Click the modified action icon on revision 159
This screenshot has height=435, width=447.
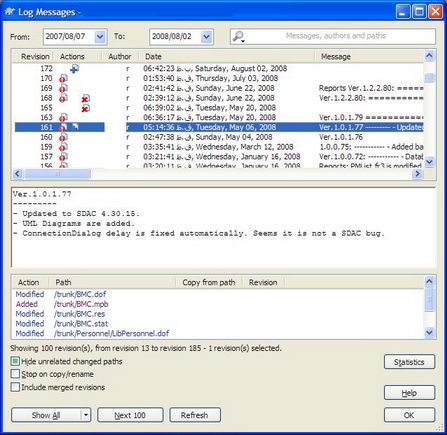63,147
